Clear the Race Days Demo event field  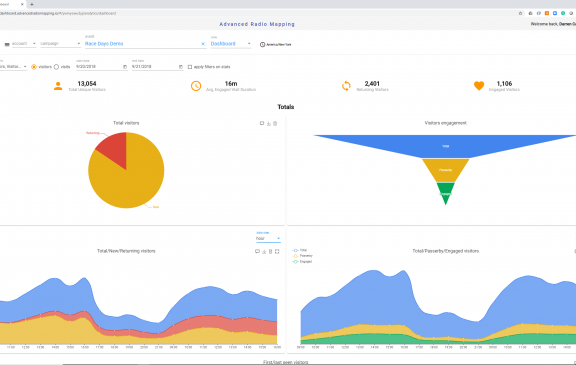tap(203, 44)
